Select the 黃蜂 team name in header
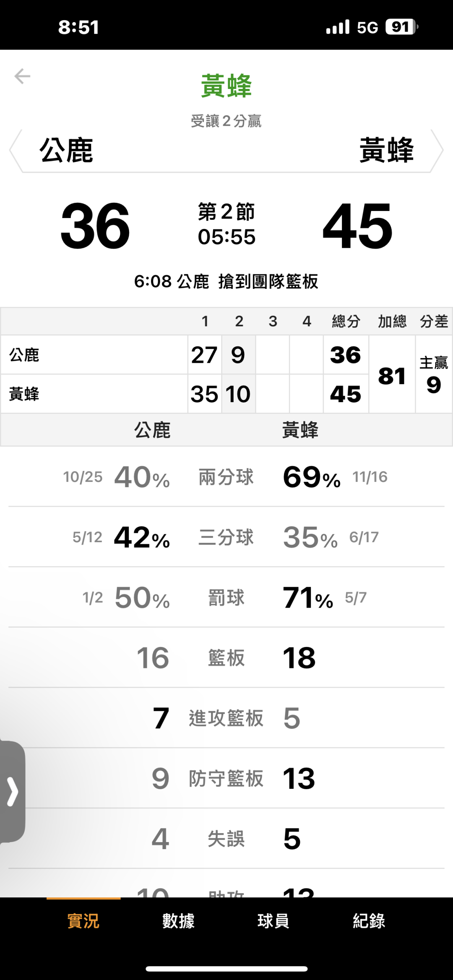The width and height of the screenshot is (453, 980). click(x=386, y=151)
